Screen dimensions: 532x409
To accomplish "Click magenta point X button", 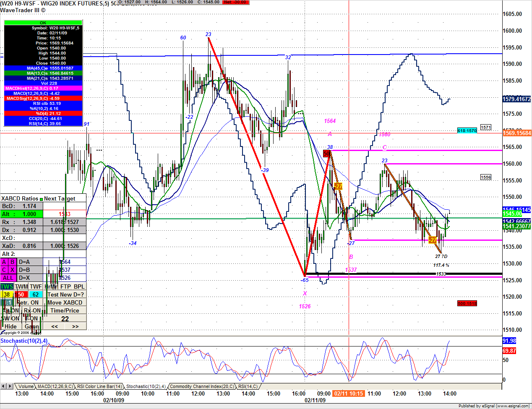I will [12, 270].
